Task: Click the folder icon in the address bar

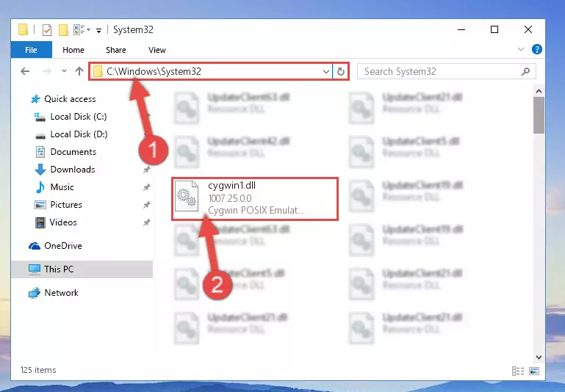Action: point(97,72)
